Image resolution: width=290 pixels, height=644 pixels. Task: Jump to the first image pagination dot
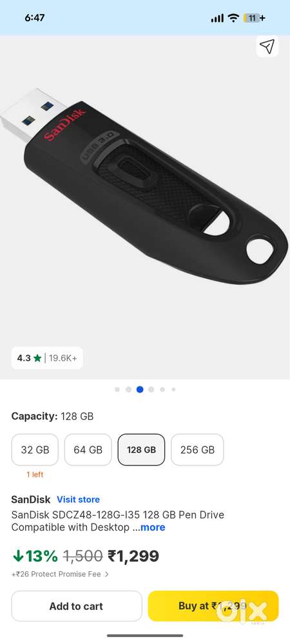coord(117,390)
